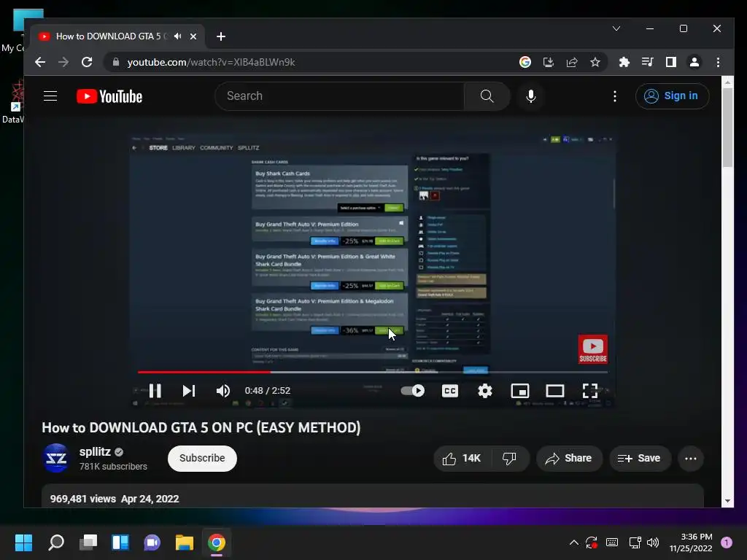The image size is (747, 560).
Task: Click the page vertical scrollbar thumb
Action: pyautogui.click(x=727, y=128)
